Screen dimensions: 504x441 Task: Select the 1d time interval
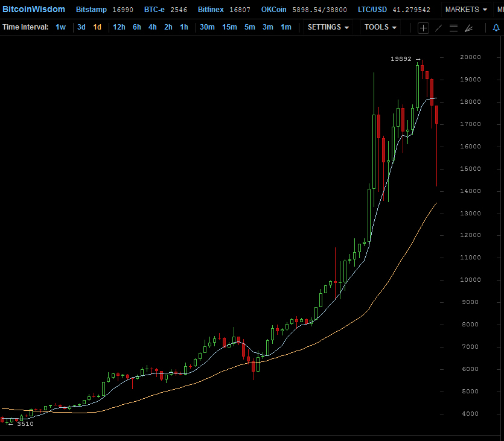click(x=97, y=27)
